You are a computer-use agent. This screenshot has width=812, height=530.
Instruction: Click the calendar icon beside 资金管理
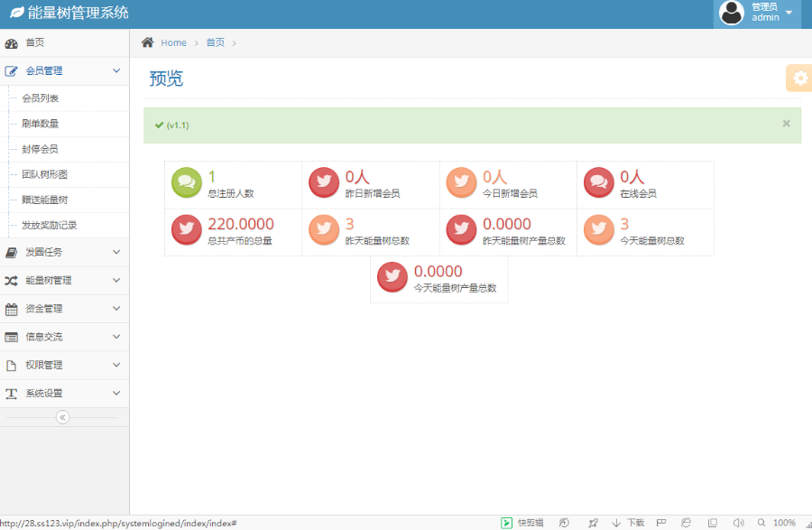12,310
